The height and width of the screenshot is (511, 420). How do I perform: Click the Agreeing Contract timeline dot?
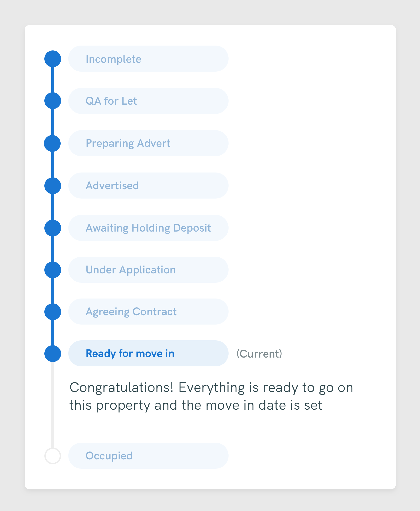(x=52, y=312)
